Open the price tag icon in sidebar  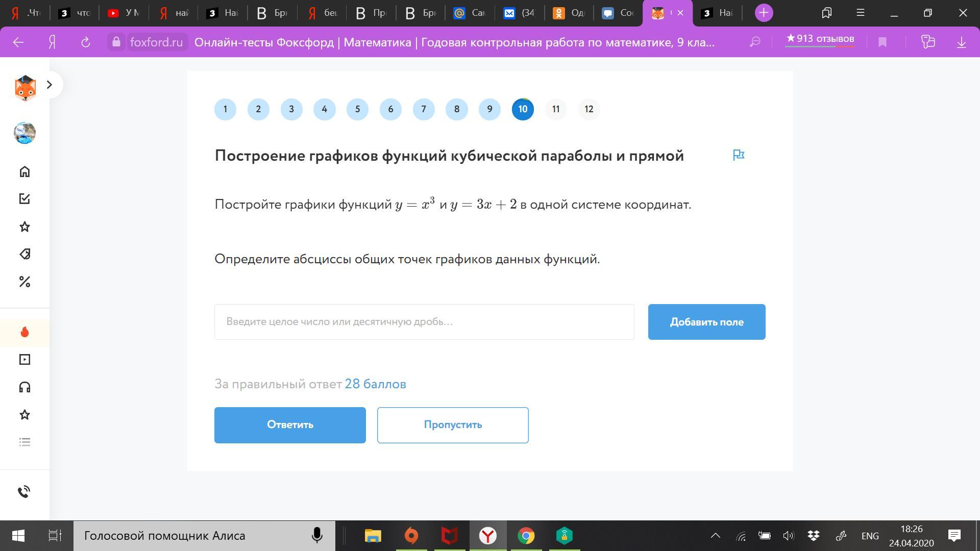pyautogui.click(x=24, y=254)
